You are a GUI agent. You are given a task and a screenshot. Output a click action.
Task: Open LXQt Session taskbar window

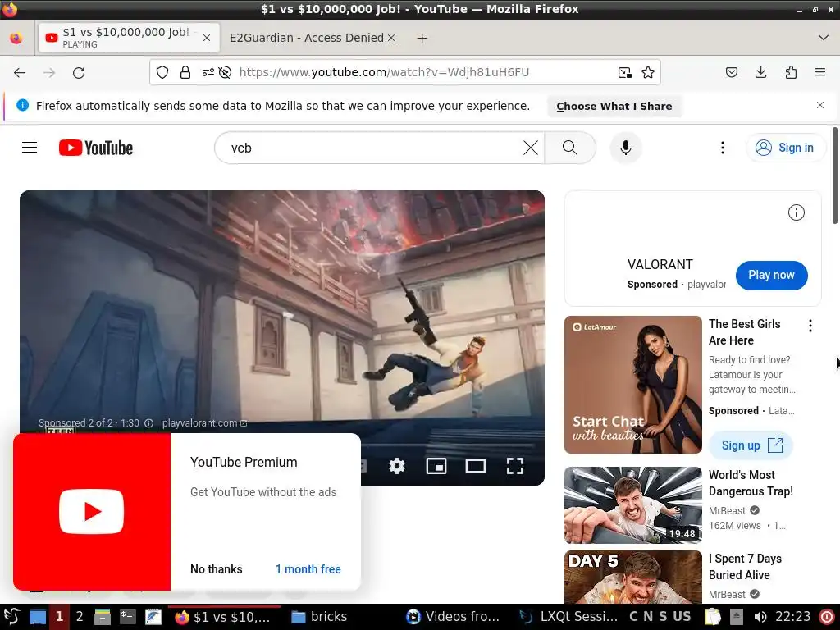coord(569,617)
